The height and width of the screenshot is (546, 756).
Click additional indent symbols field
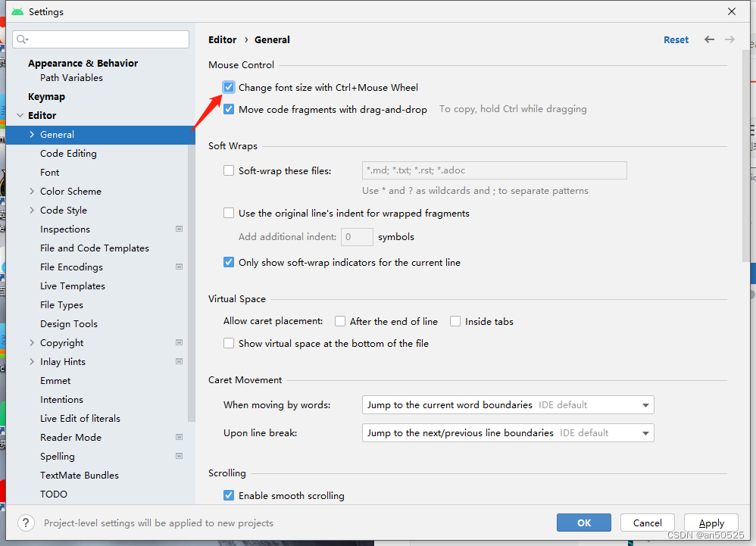[x=357, y=237]
